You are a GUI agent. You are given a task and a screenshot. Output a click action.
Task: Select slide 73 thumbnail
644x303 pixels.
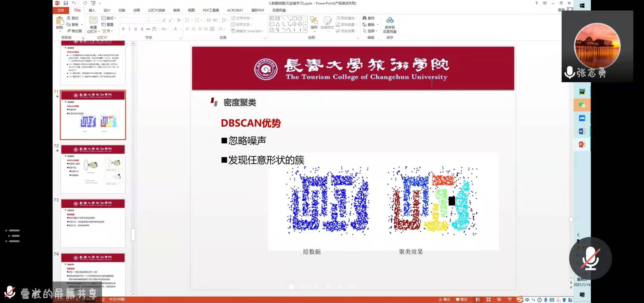[93, 223]
